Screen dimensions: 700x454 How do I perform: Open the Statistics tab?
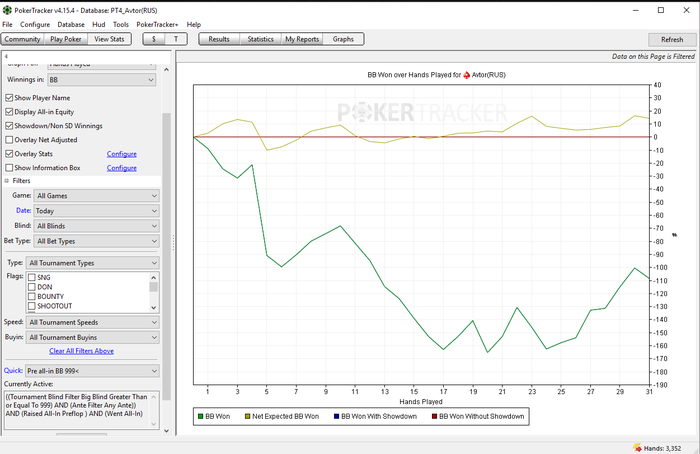260,39
